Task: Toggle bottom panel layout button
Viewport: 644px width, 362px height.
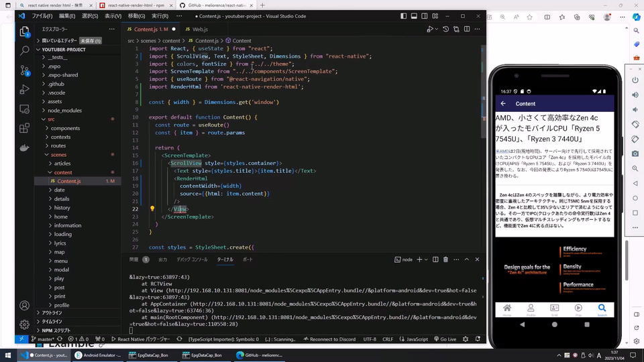Action: [x=414, y=16]
